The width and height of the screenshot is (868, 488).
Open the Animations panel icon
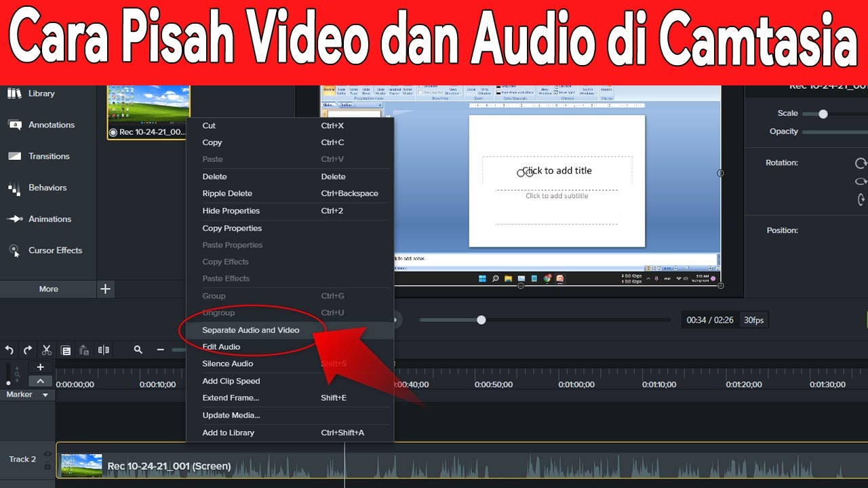click(14, 219)
